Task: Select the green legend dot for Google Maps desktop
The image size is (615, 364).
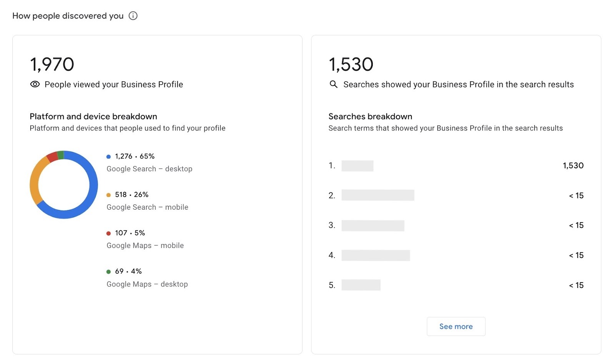Action: coord(108,271)
